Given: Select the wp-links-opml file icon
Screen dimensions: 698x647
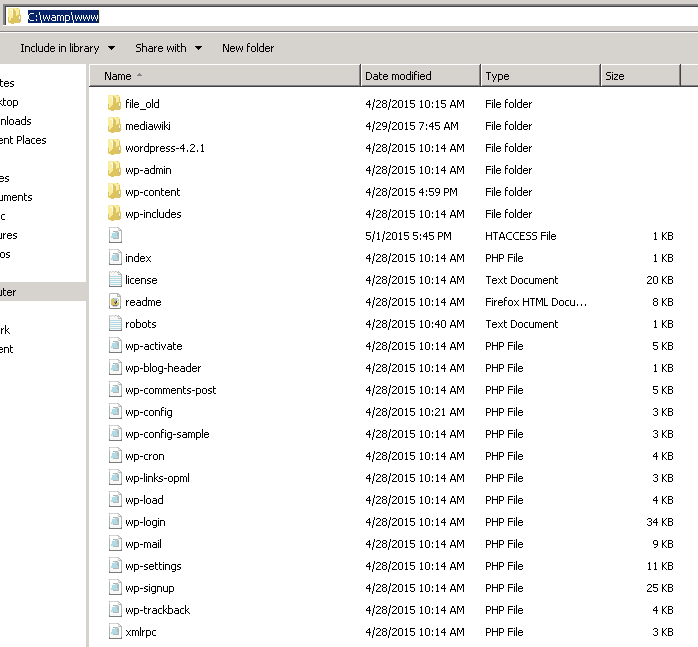Looking at the screenshot, I should pyautogui.click(x=115, y=477).
